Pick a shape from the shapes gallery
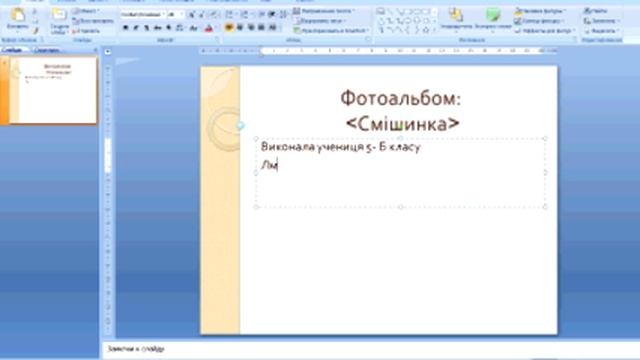Viewport: 640px width, 360px height. click(405, 20)
